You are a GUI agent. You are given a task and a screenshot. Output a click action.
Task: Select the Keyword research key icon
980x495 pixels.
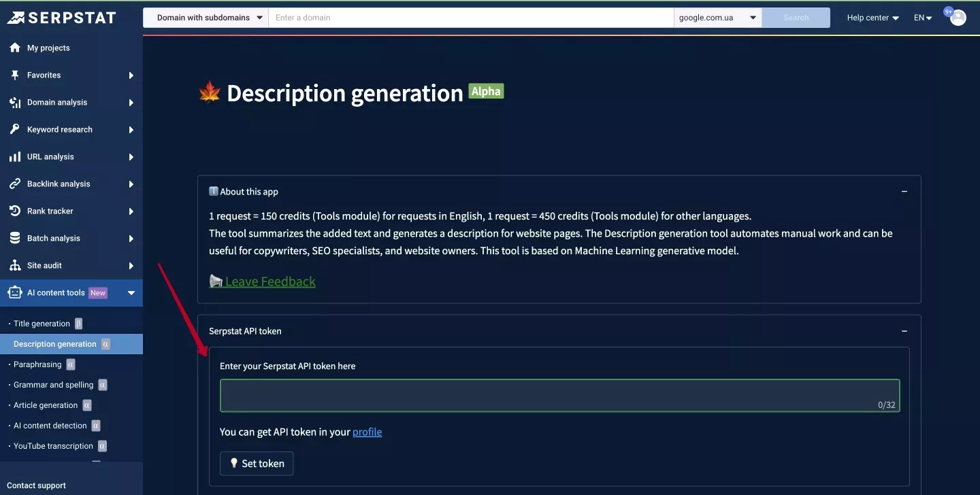[x=15, y=129]
